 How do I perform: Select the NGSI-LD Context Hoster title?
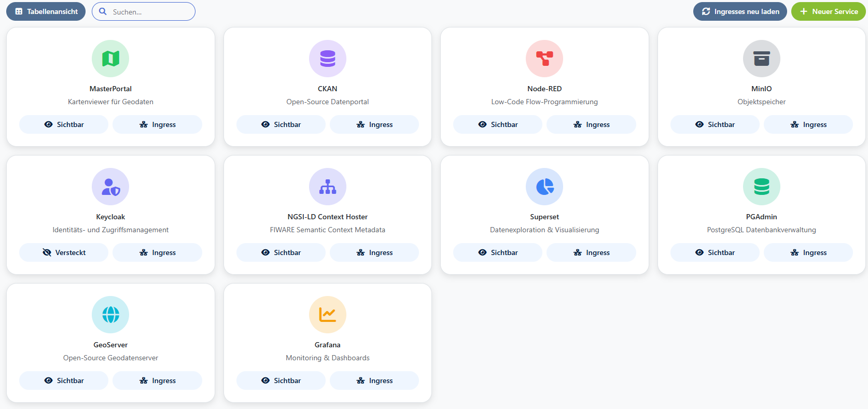click(x=328, y=217)
